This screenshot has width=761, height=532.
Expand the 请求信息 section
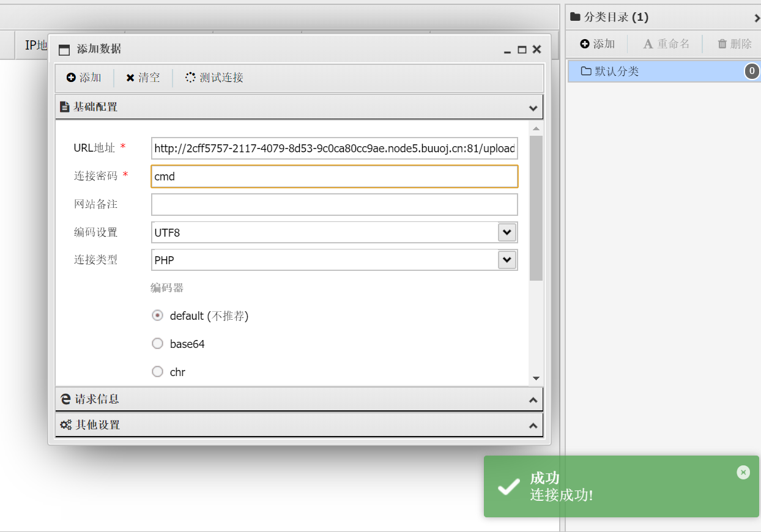point(533,400)
